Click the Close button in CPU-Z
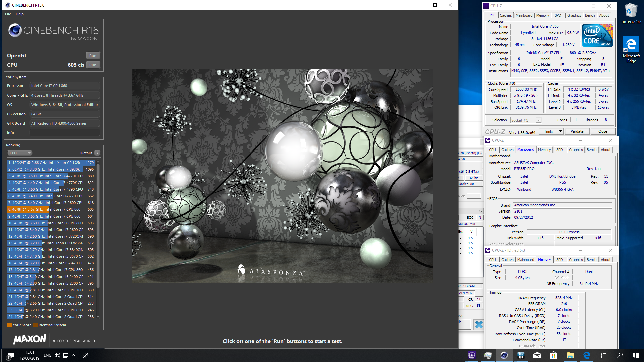The width and height of the screenshot is (644, 362). point(602,131)
